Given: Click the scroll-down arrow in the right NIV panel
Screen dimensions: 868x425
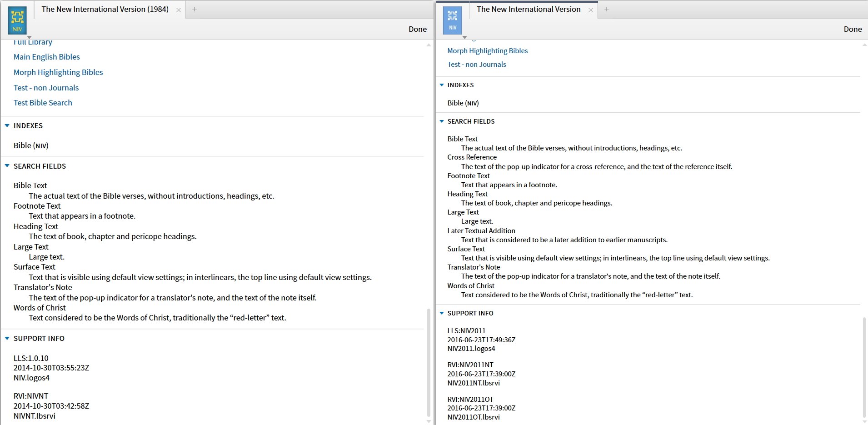Looking at the screenshot, I should pyautogui.click(x=864, y=421).
